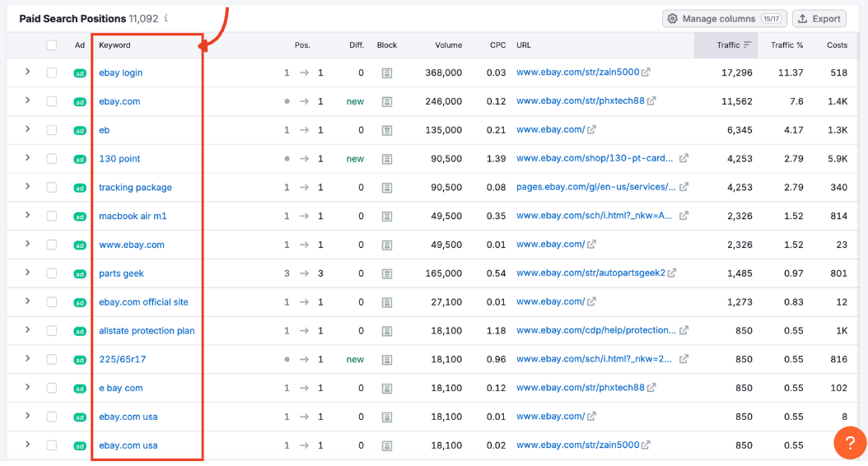Sort by the Costs column header
This screenshot has height=466, width=868.
tap(837, 45)
